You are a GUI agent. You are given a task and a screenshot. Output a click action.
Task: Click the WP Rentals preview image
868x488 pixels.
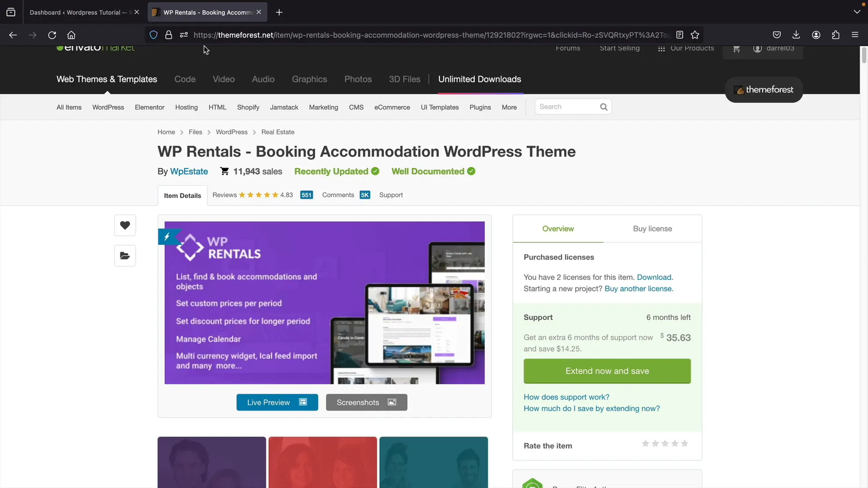[x=324, y=303]
